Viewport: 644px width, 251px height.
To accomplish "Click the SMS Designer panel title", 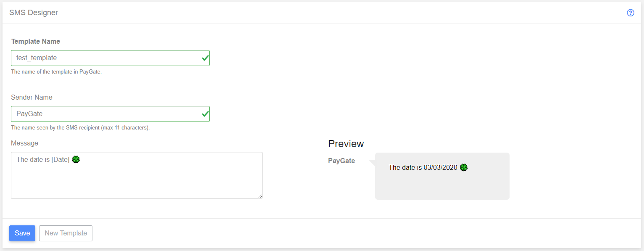I will pos(34,13).
